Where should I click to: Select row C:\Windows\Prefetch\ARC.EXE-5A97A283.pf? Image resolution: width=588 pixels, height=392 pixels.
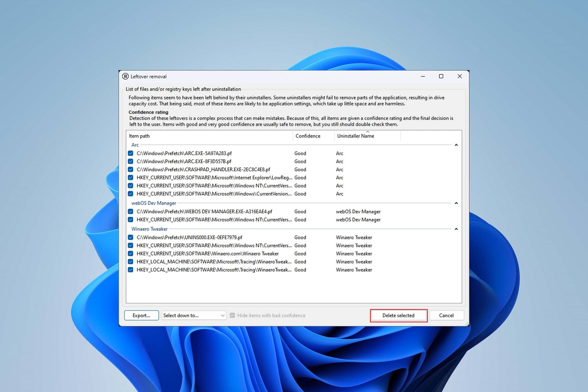(x=184, y=153)
